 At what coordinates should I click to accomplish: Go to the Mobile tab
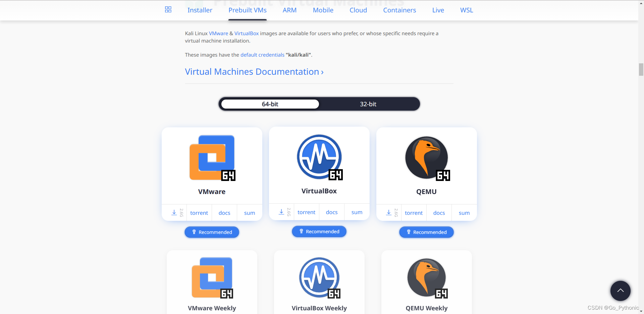tap(323, 10)
